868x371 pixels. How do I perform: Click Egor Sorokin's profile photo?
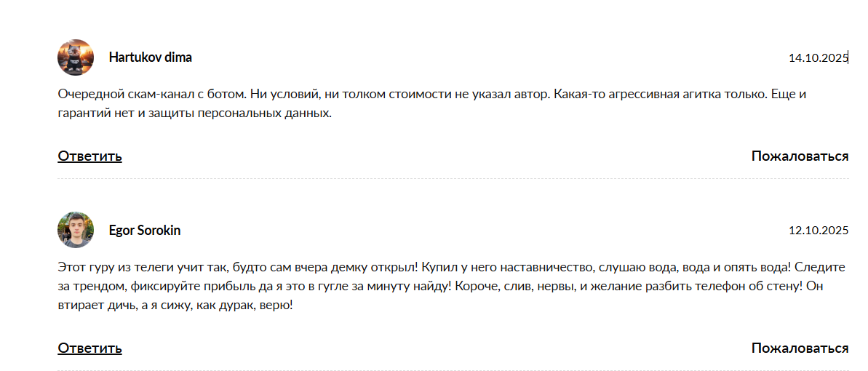click(76, 230)
